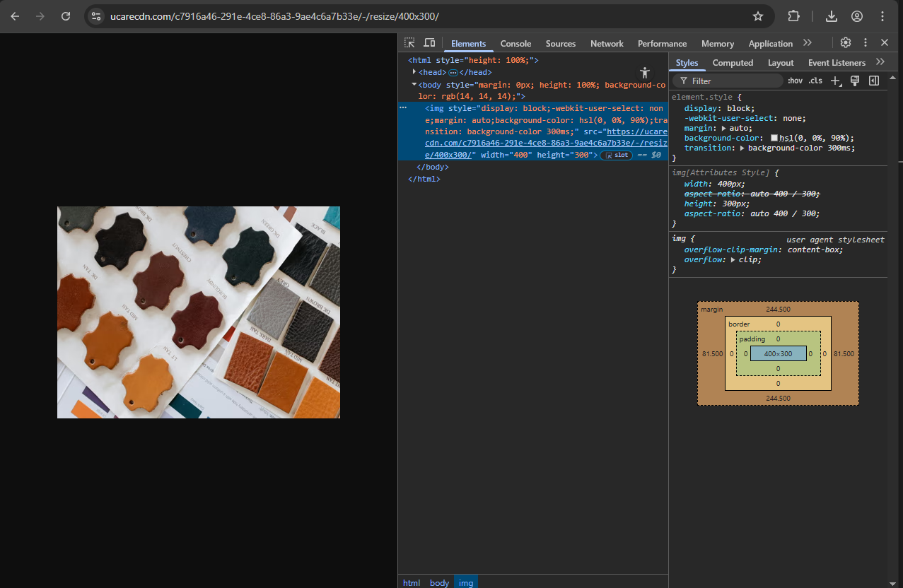Select img in the breadcrumb bar
The height and width of the screenshot is (588, 903).
tap(466, 582)
